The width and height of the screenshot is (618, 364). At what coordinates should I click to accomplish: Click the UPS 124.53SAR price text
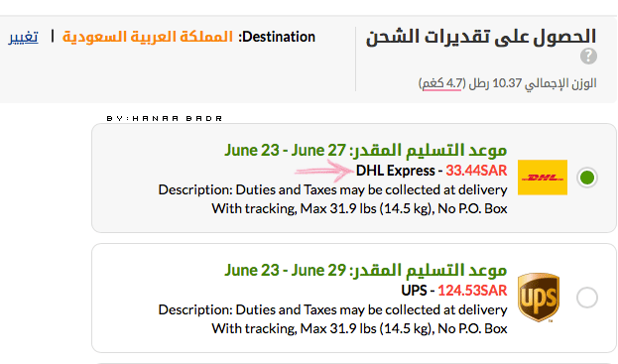point(472,291)
